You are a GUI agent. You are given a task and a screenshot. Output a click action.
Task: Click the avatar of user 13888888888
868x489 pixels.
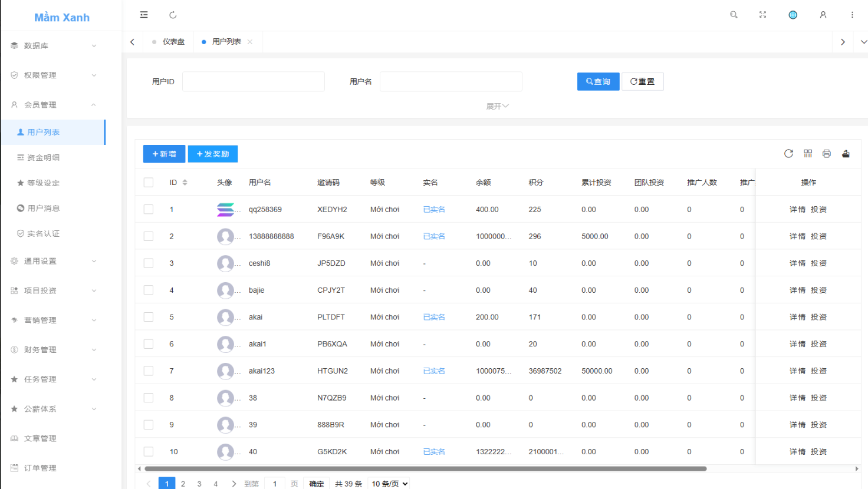(x=225, y=236)
